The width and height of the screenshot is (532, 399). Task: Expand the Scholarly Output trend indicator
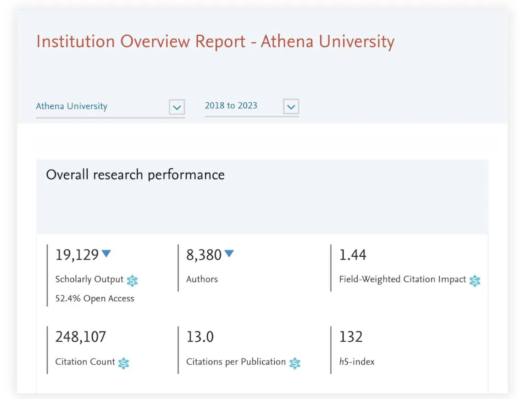click(106, 254)
